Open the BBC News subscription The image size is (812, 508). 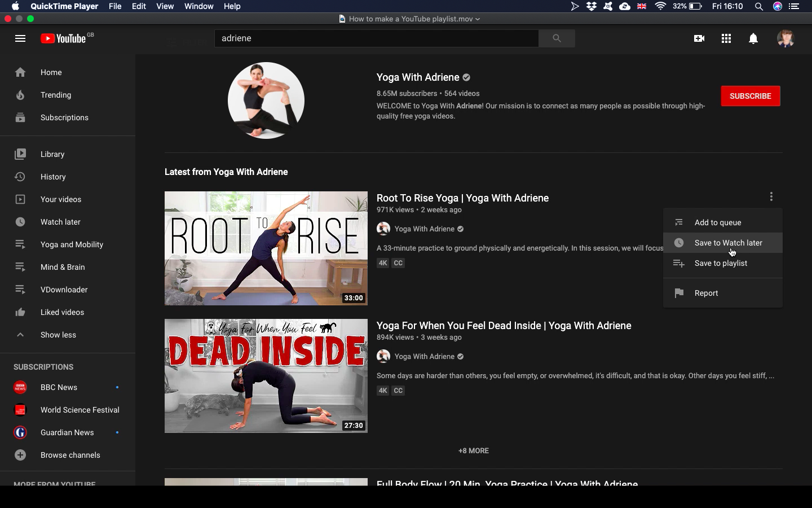pyautogui.click(x=68, y=387)
